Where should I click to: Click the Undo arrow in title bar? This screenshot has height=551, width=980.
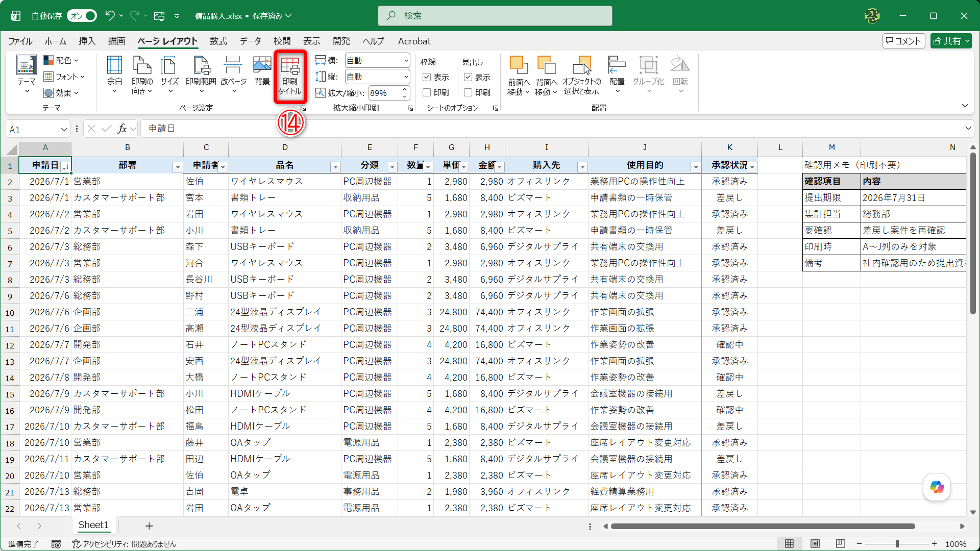tap(110, 16)
